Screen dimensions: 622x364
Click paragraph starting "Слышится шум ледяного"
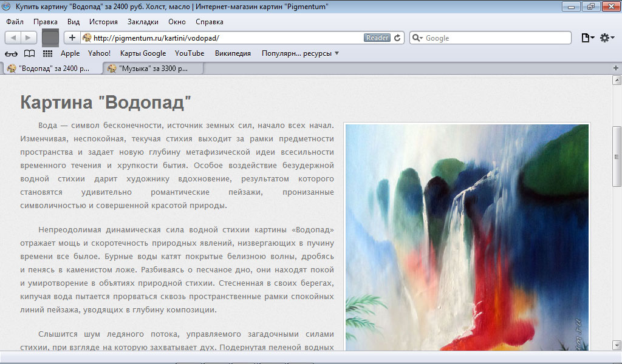(177, 340)
